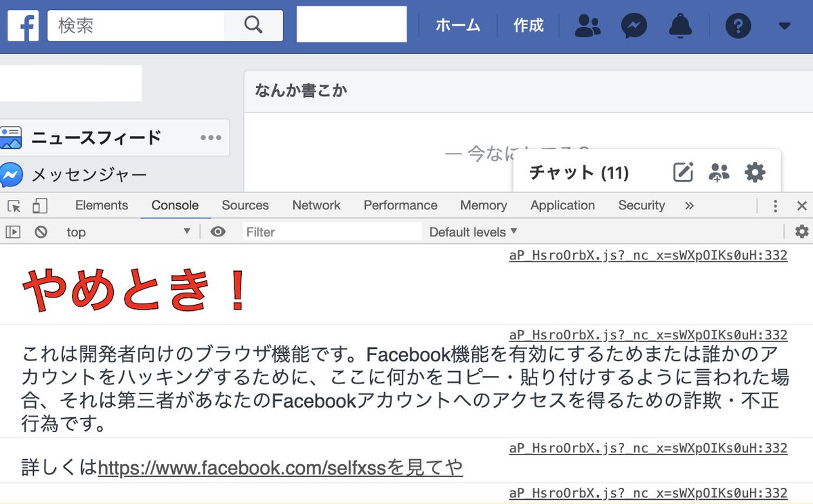Open the top execution context dropdown
The height and width of the screenshot is (504, 813).
[128, 232]
